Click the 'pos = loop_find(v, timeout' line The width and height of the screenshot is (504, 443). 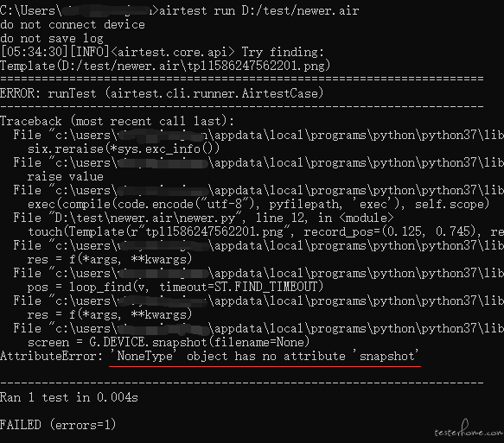(175, 287)
